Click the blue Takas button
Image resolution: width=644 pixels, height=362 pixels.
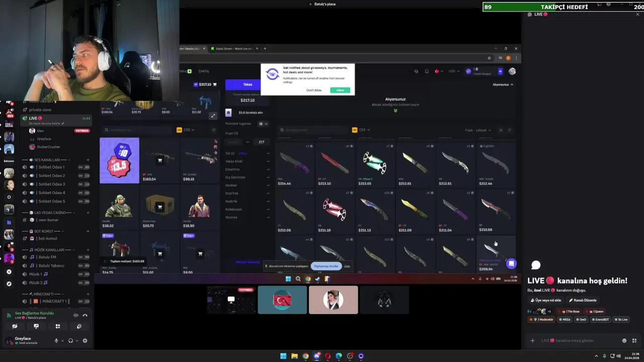click(248, 84)
